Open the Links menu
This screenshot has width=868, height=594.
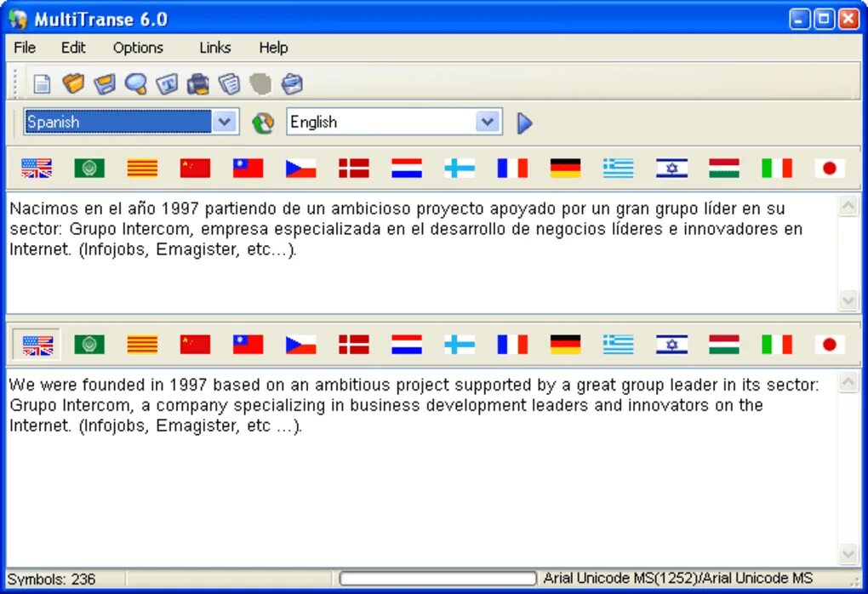[x=214, y=48]
